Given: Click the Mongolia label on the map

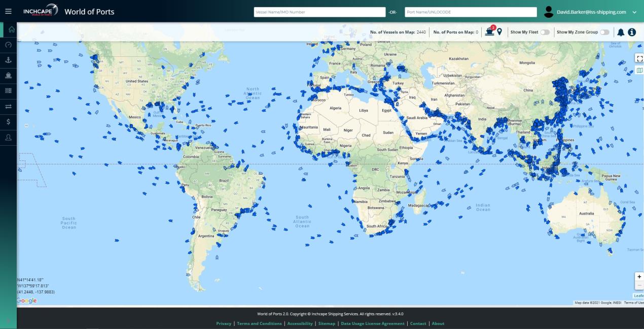Looking at the screenshot, I should [527, 62].
